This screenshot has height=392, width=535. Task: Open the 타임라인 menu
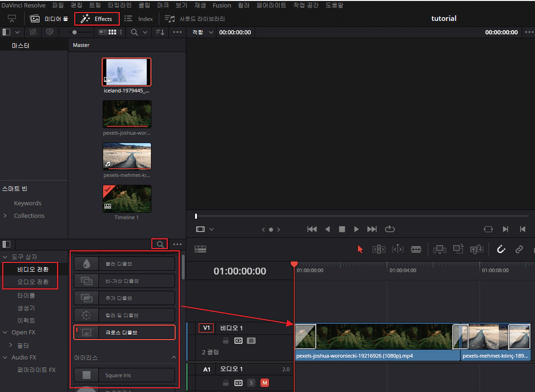point(119,5)
